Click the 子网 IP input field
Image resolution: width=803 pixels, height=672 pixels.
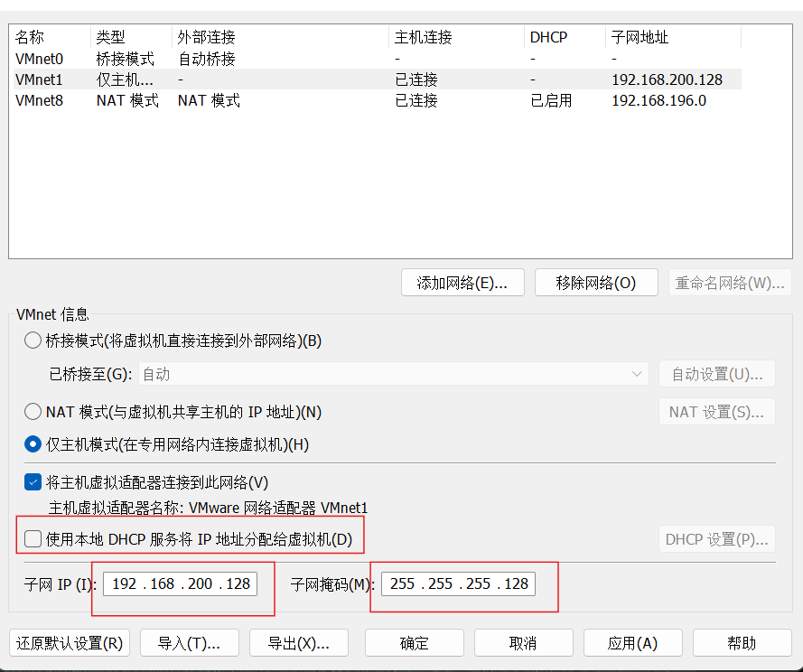coord(181,583)
